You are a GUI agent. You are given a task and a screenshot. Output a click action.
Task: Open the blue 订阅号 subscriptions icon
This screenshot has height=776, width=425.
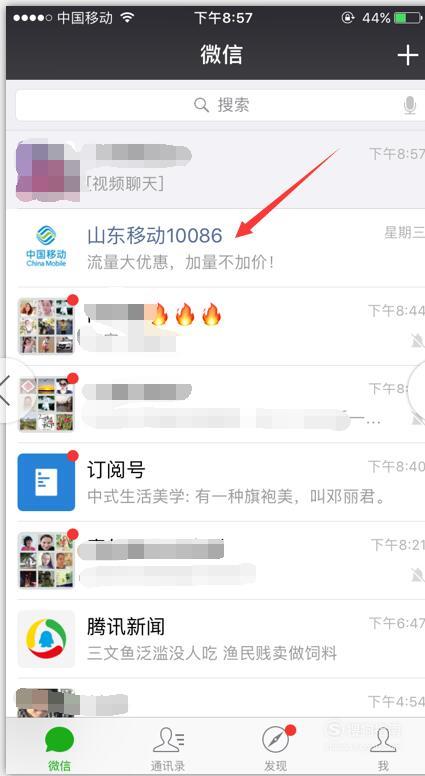(46, 482)
